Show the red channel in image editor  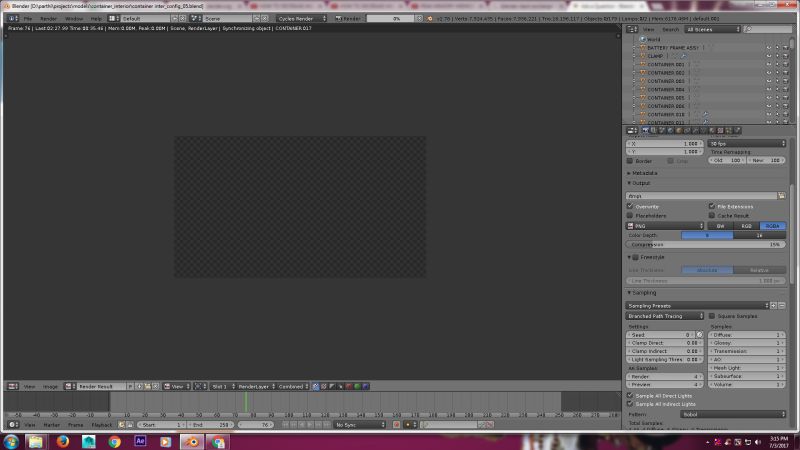click(349, 386)
